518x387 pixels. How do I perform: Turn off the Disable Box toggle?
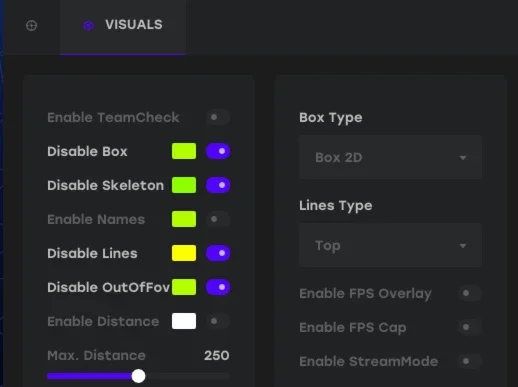[218, 151]
